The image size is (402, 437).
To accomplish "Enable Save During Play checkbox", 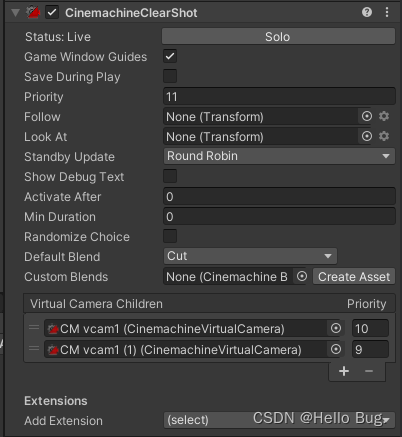I will (x=170, y=76).
